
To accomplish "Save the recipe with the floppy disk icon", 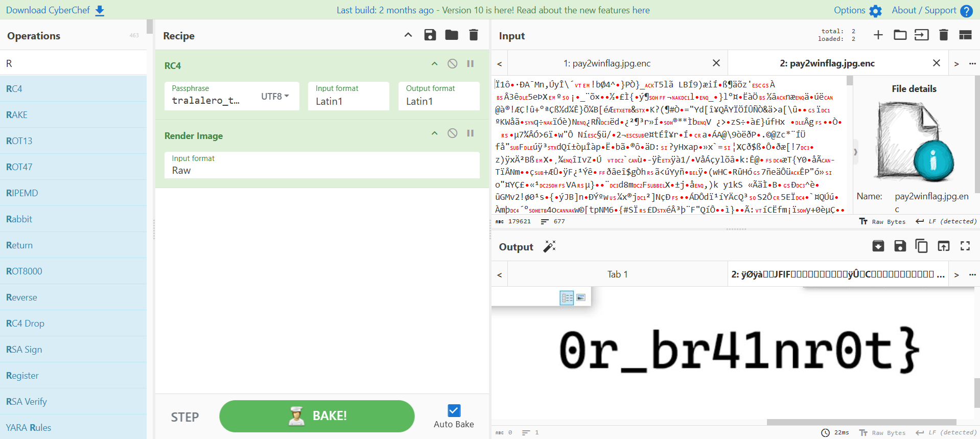I will click(x=430, y=35).
